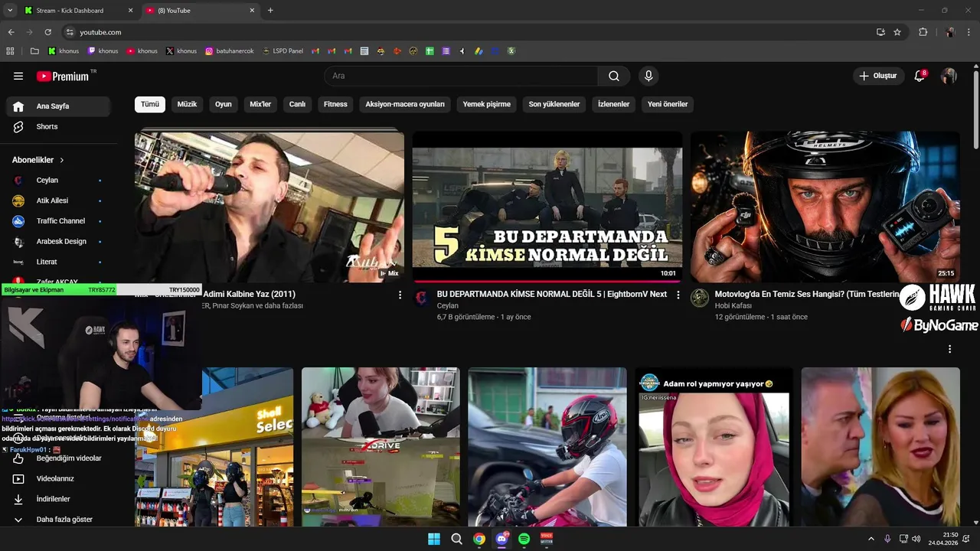
Task: Open the Motovlog helmet video thumbnail
Action: point(825,207)
